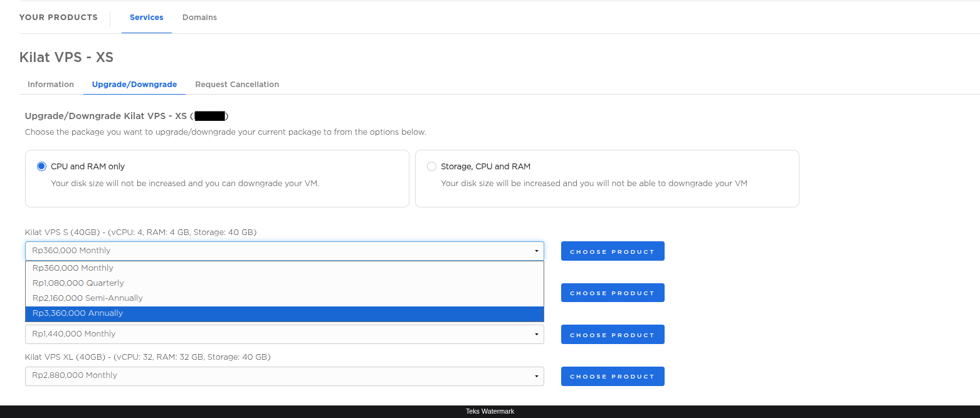Click Kilat VPS XL (40GB) spec label
The width and height of the screenshot is (980, 418).
tap(147, 357)
